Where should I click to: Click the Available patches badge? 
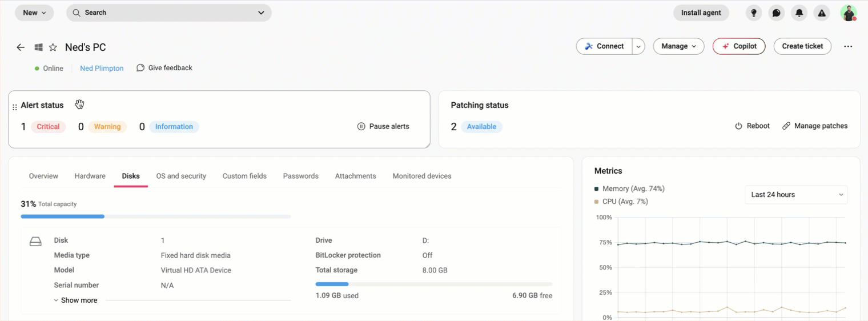pyautogui.click(x=481, y=127)
